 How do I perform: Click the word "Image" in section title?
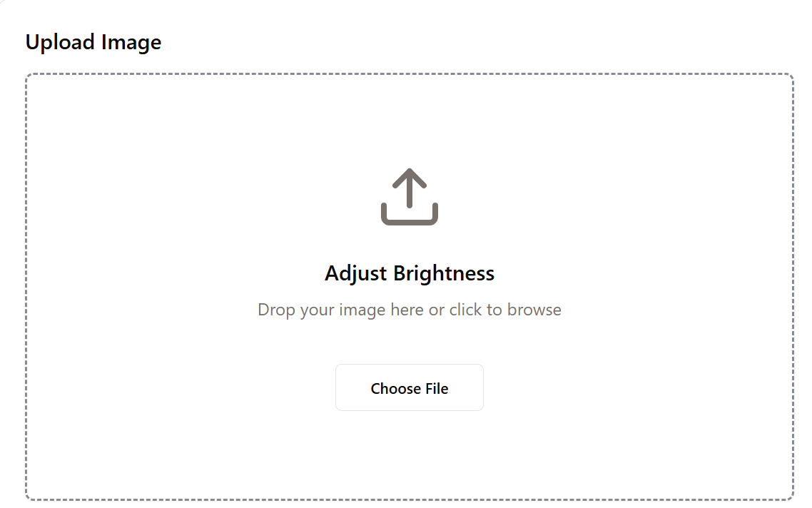[131, 42]
